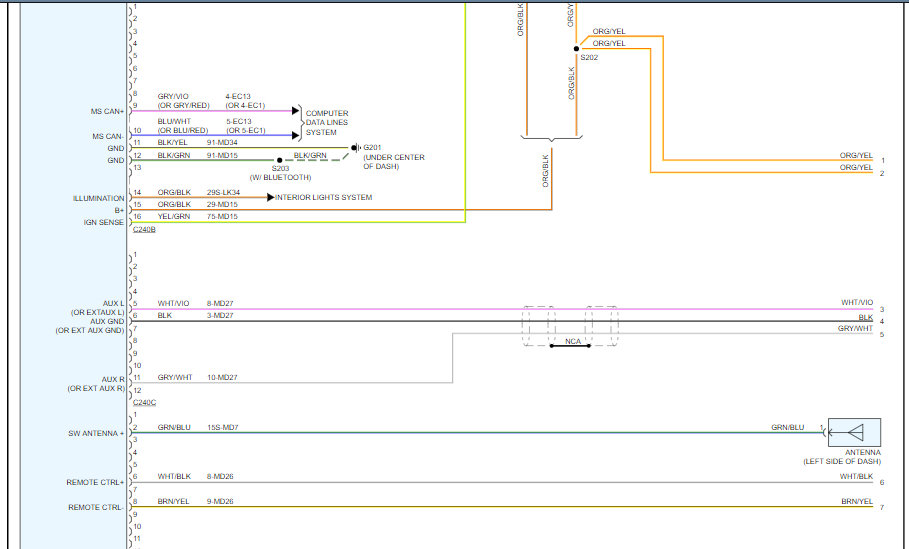The image size is (909, 549).
Task: Click the ILLUMINATION pin label
Action: [99, 198]
